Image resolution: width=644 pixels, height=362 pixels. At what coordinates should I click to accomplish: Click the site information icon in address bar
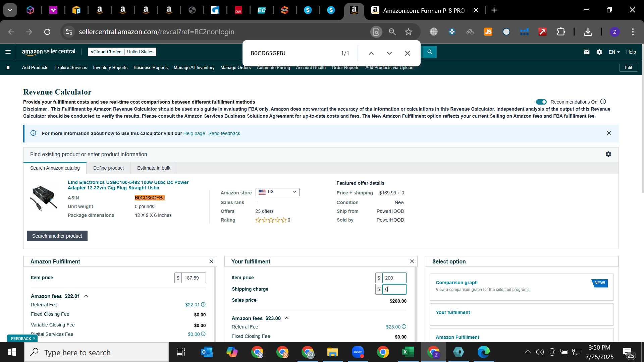pos(69,32)
